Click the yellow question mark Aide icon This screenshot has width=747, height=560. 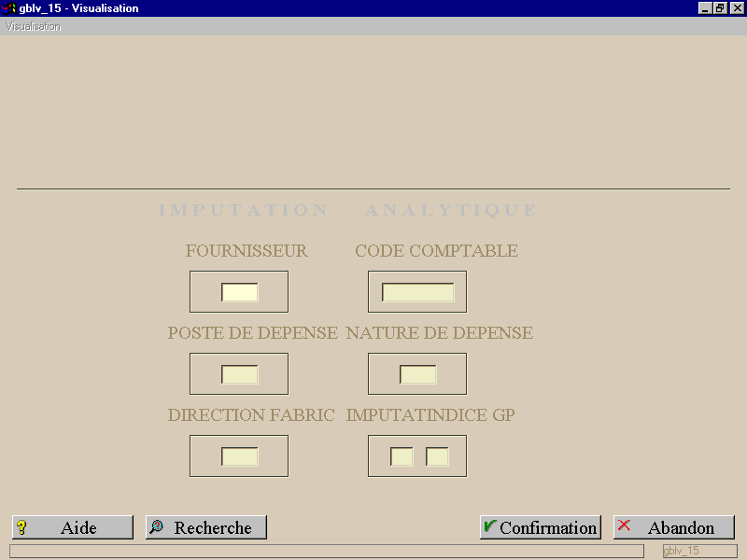coord(21,527)
